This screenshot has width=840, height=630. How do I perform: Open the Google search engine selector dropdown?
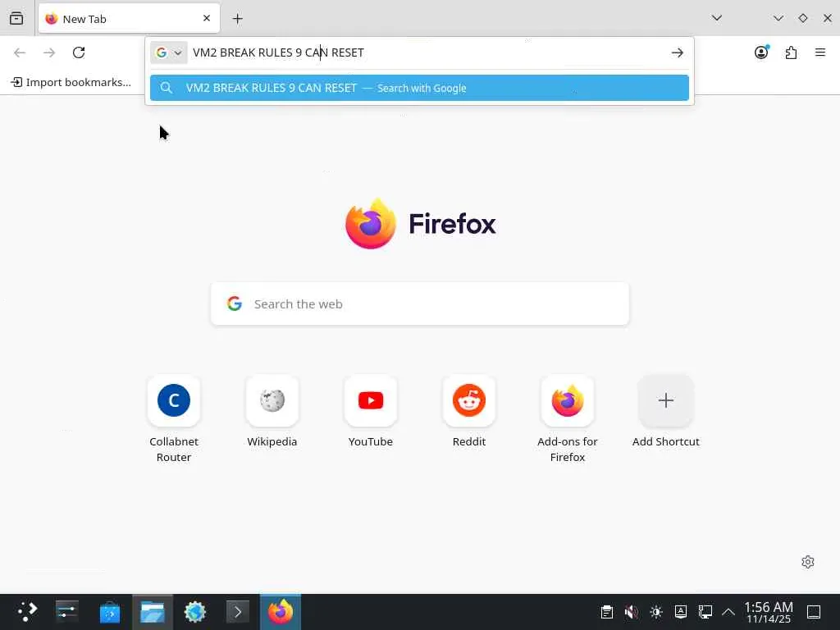pyautogui.click(x=169, y=52)
